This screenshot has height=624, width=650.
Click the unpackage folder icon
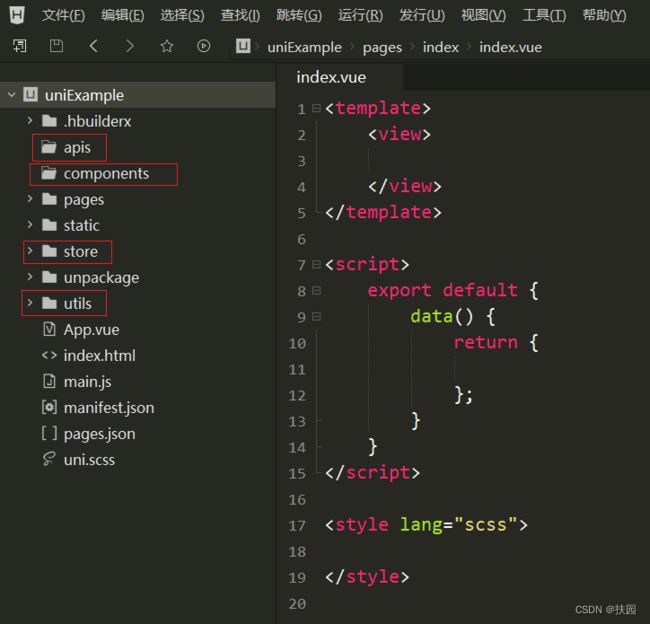click(x=49, y=277)
